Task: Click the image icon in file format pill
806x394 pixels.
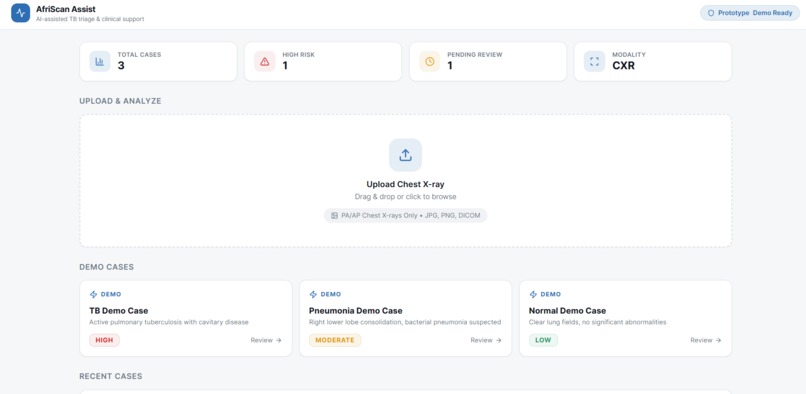Action: pos(334,216)
